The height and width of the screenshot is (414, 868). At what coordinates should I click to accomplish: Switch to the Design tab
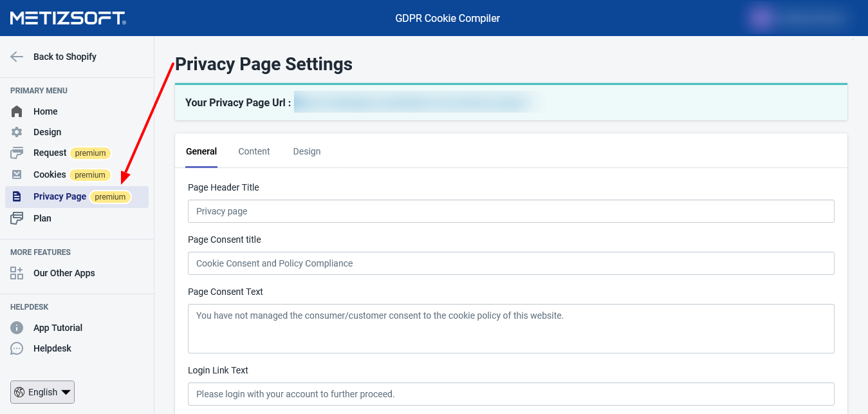point(307,151)
